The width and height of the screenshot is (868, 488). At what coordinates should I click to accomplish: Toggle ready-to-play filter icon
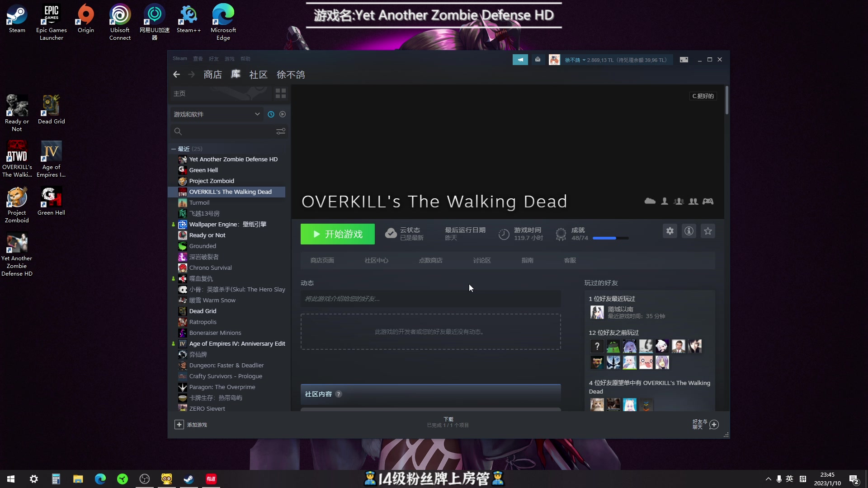283,114
